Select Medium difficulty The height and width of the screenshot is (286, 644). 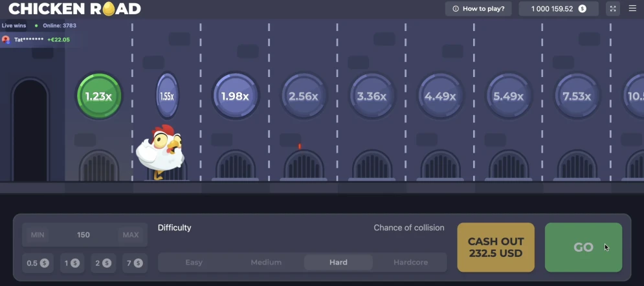tap(266, 263)
